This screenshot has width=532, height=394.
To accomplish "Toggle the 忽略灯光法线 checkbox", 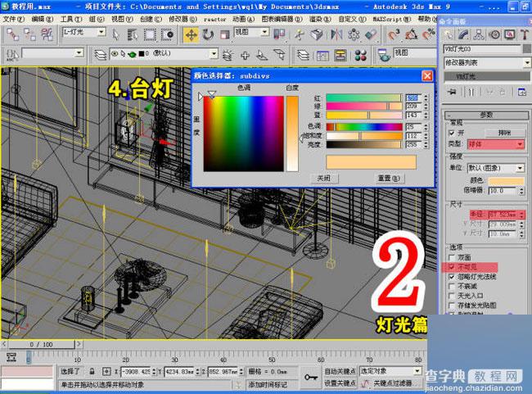I will click(452, 277).
